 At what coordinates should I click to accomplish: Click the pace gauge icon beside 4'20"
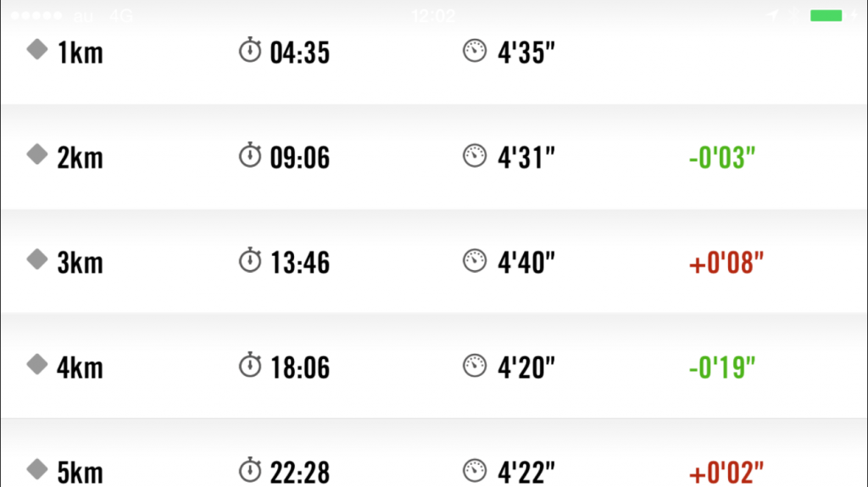[475, 365]
